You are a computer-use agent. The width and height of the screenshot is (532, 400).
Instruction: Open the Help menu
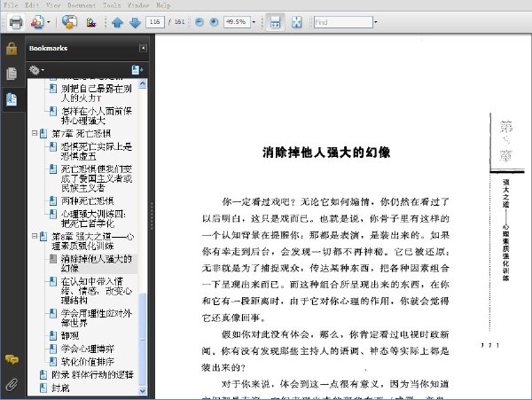pos(163,5)
